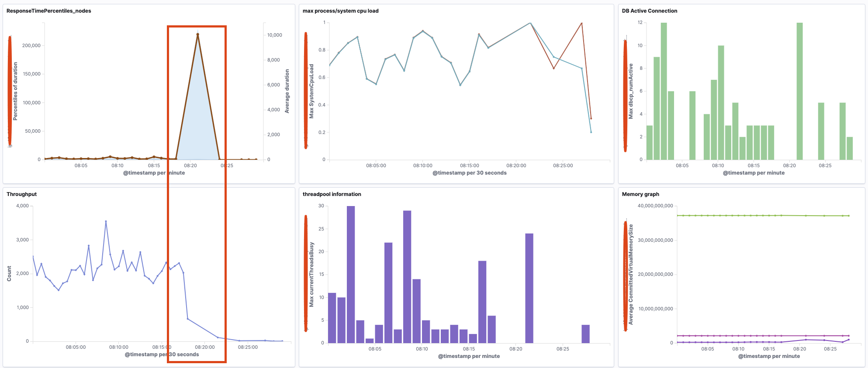Click the red CPU line peak after 08:25
Image resolution: width=868 pixels, height=368 pixels.
click(581, 23)
